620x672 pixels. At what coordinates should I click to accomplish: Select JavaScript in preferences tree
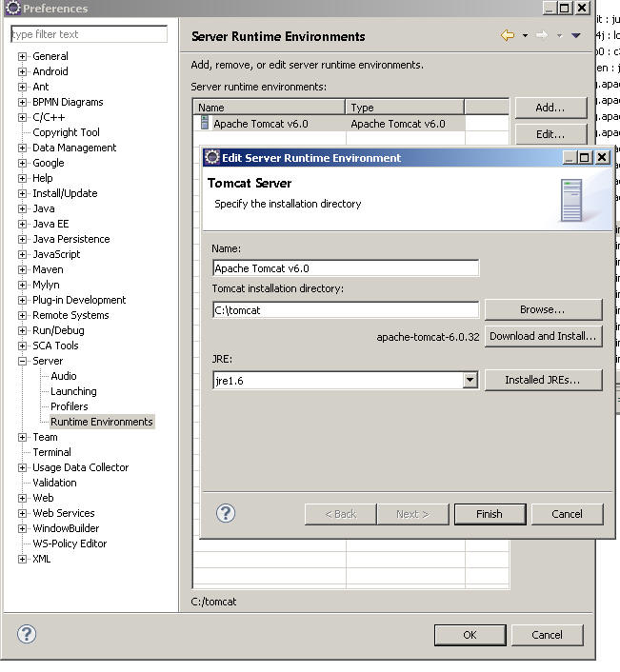(x=56, y=254)
